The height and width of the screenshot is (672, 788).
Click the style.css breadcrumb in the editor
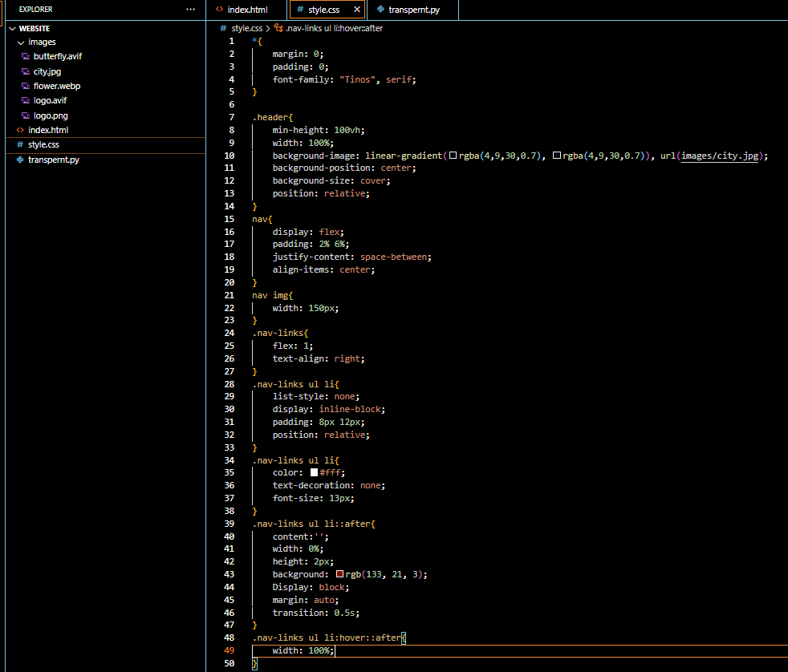(246, 28)
